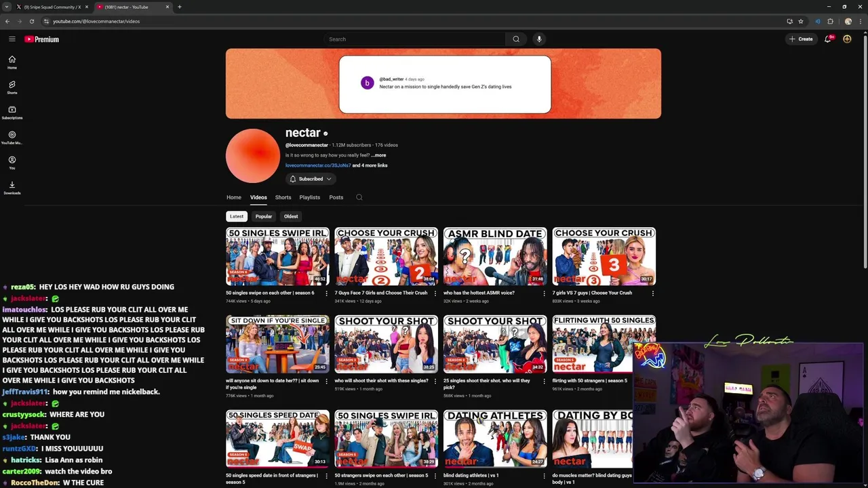This screenshot has height=488, width=868.
Task: Start voice search with microphone icon
Action: pyautogui.click(x=539, y=39)
